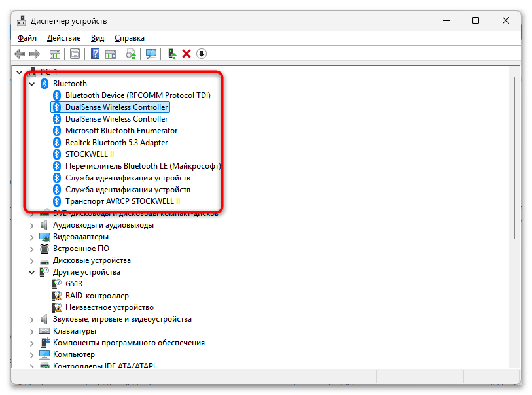Expand Аудиовходы и аудиовыходы
Screen dimensions: 532x395
pos(32,225)
